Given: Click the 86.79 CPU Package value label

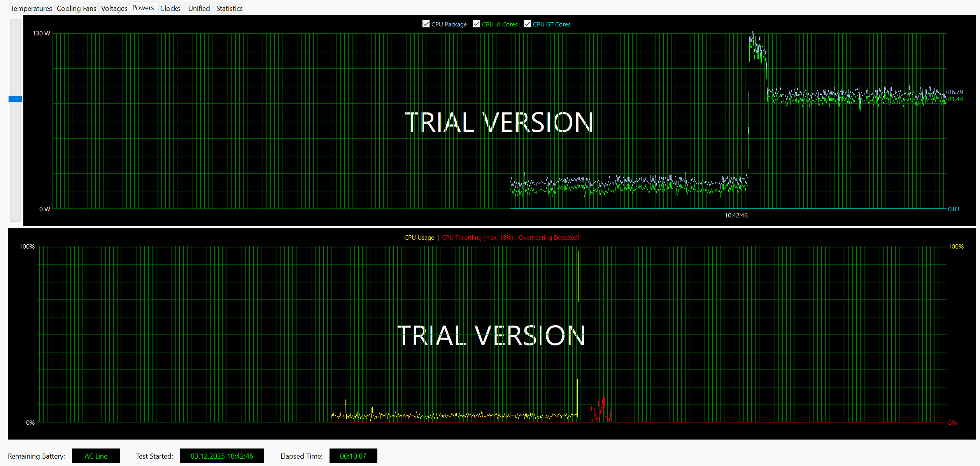Looking at the screenshot, I should [955, 92].
